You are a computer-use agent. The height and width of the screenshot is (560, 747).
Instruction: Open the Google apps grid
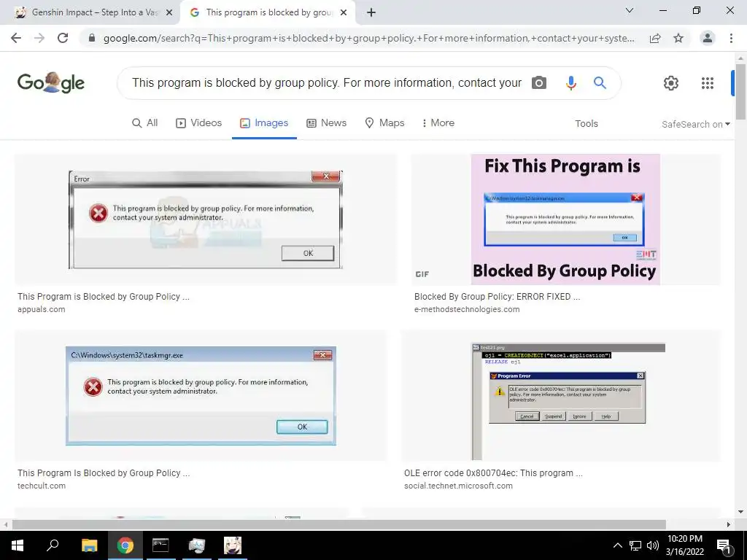(x=708, y=83)
